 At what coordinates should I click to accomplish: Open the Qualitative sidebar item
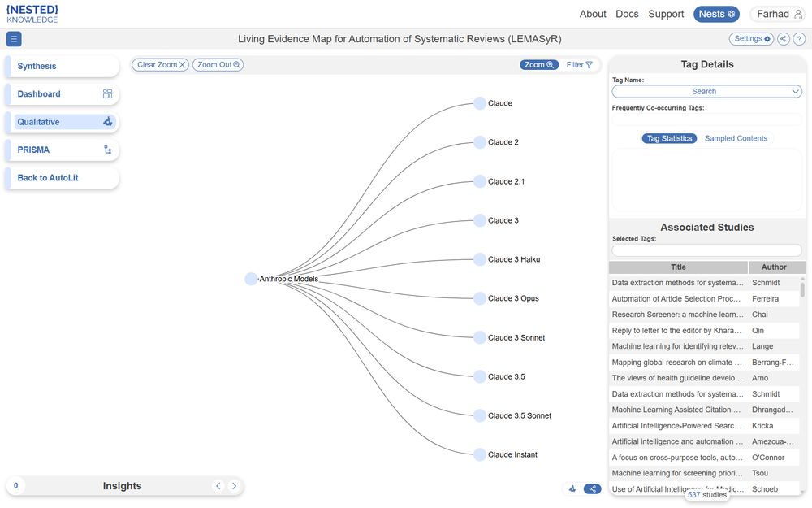63,122
